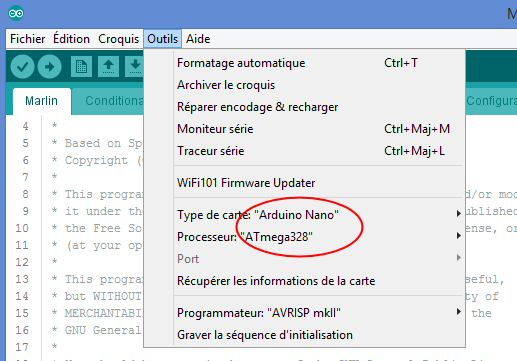Switch to the Marlin tab
This screenshot has height=361, width=517.
(x=42, y=101)
